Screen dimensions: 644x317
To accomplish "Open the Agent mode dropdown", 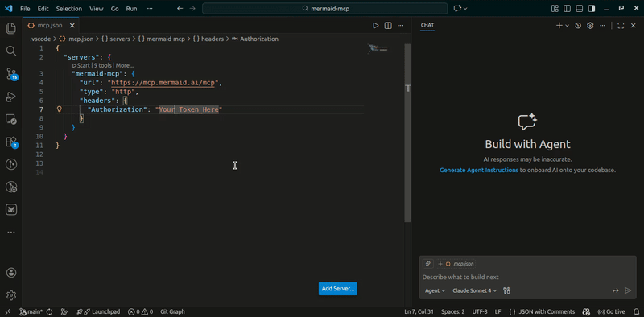I will [435, 290].
